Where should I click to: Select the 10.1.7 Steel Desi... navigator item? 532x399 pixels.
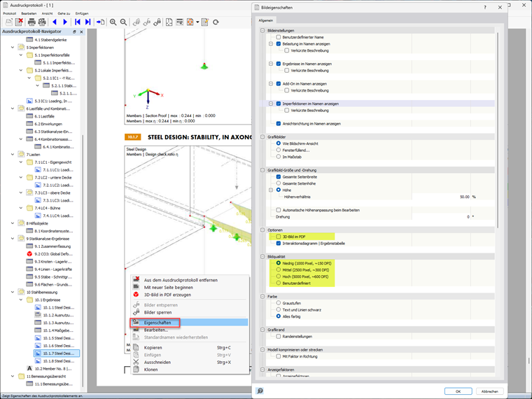tap(57, 353)
